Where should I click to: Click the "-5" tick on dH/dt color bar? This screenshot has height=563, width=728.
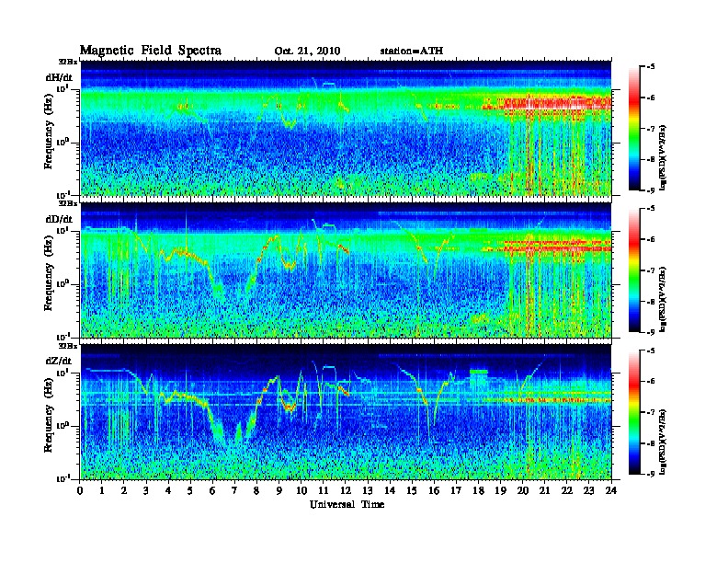tap(651, 67)
